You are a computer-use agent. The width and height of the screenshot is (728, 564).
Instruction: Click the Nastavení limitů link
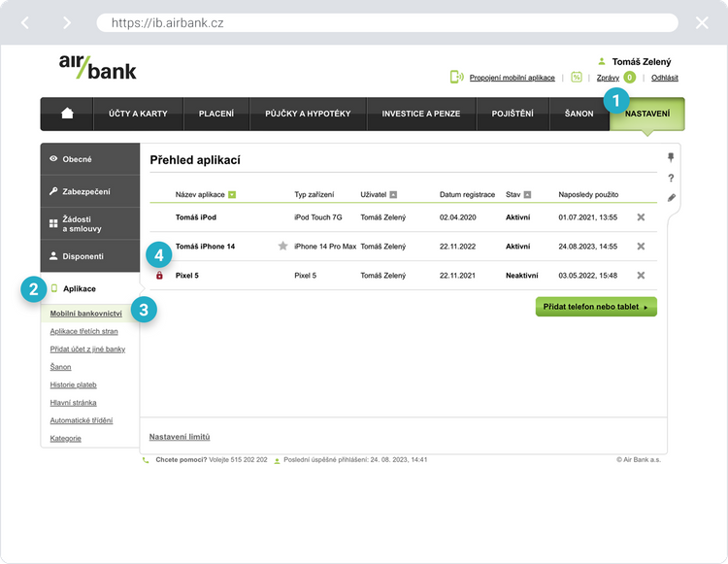pos(180,437)
